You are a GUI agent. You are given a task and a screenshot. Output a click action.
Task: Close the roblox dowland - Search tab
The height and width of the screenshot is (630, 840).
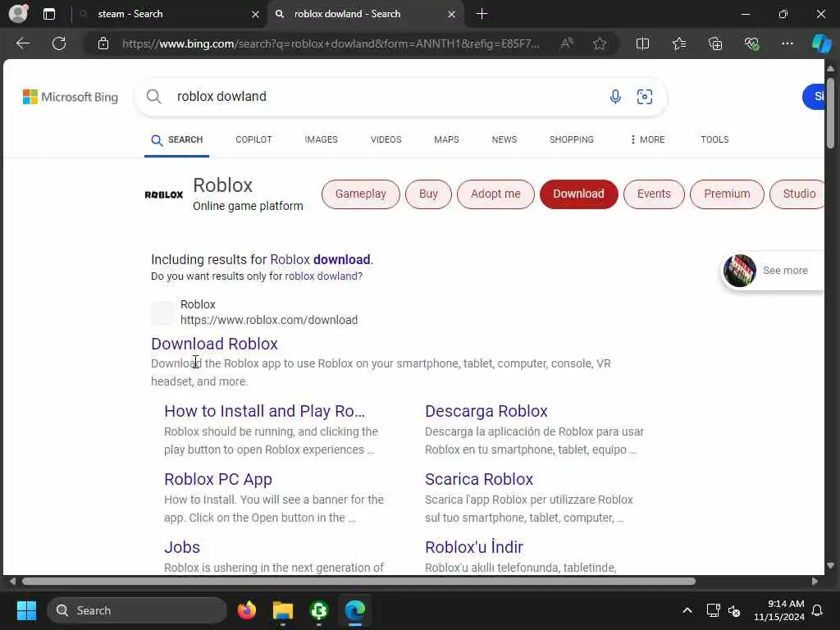(452, 15)
